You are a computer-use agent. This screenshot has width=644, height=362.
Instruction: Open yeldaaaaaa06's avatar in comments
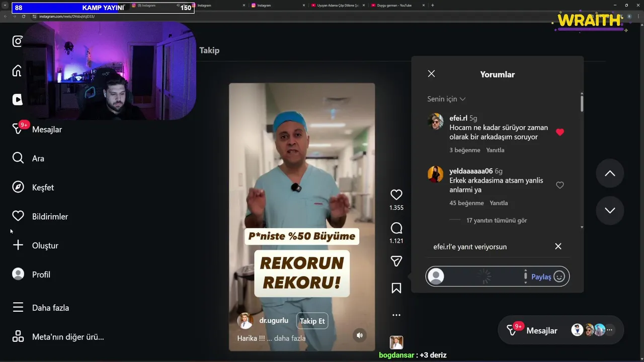(x=435, y=174)
